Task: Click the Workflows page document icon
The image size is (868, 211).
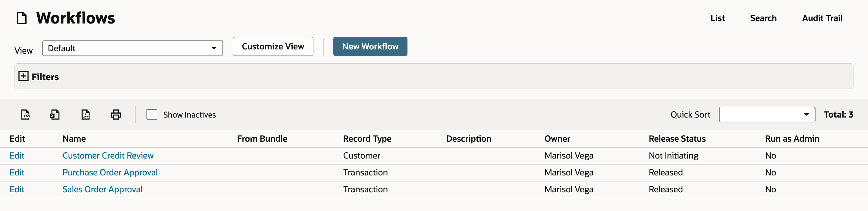Action: click(22, 18)
